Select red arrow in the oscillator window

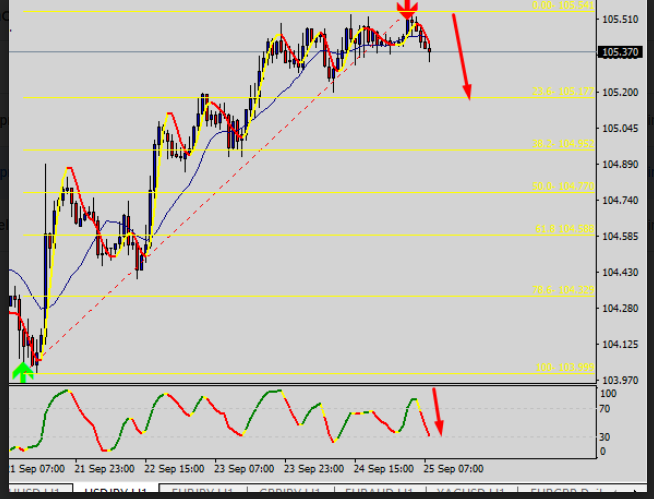(x=437, y=412)
